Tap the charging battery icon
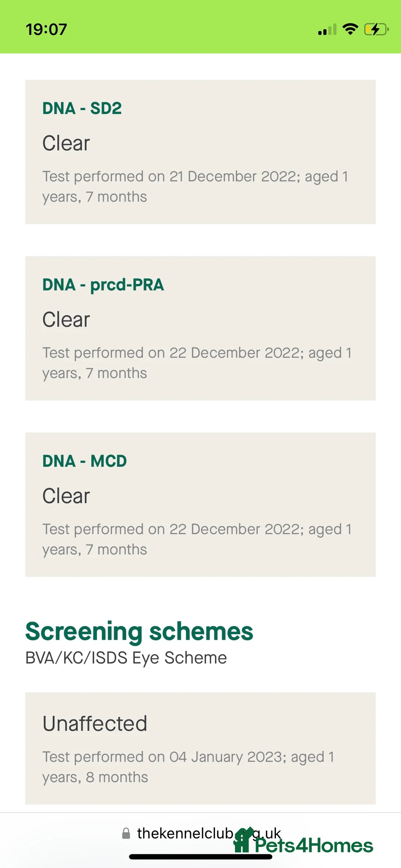401x868 pixels. coord(376,29)
